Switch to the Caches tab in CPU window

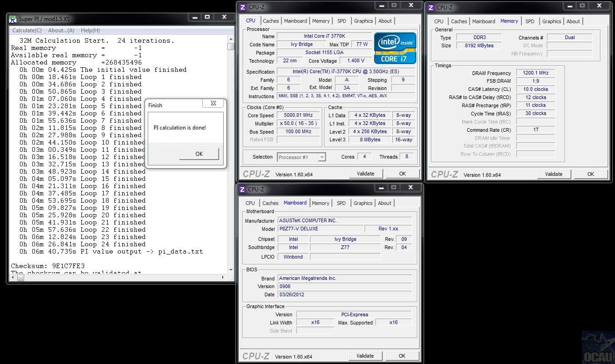coord(271,21)
